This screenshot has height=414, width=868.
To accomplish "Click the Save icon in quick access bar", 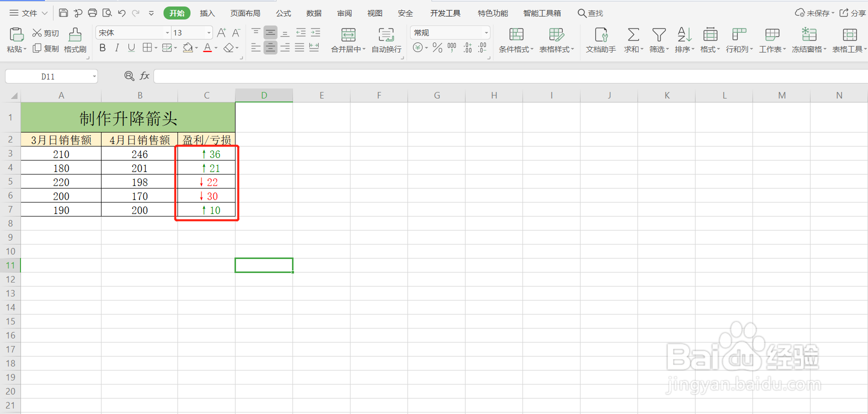I will [x=63, y=13].
